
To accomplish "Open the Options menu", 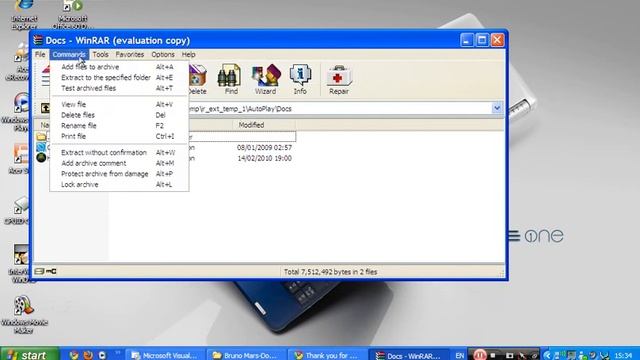I will (163, 54).
